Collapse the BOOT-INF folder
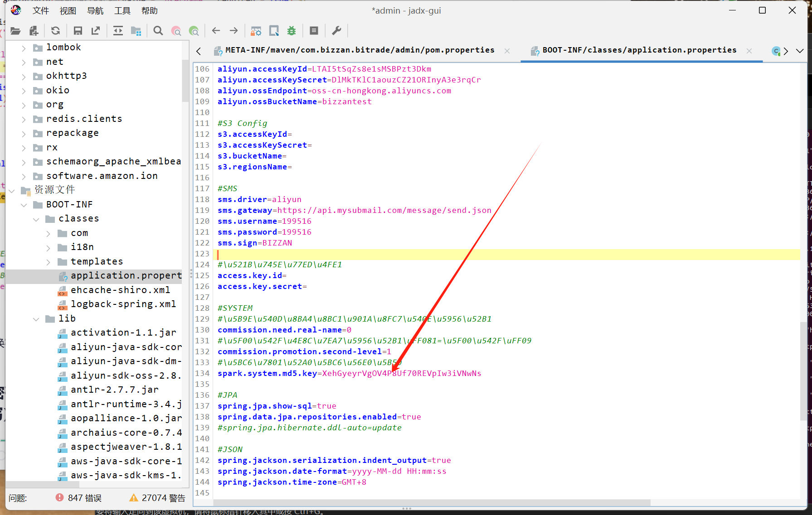812x515 pixels. click(x=24, y=205)
